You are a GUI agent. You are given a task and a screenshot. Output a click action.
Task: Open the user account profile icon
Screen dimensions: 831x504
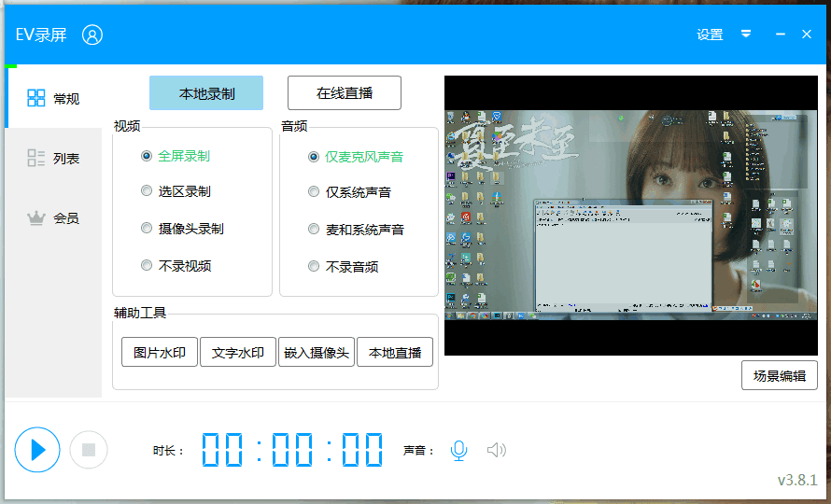(92, 35)
